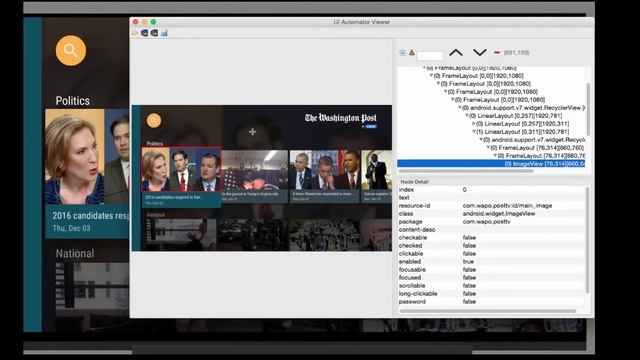Click the first Device Screenshot toolbar icon

[x=144, y=33]
